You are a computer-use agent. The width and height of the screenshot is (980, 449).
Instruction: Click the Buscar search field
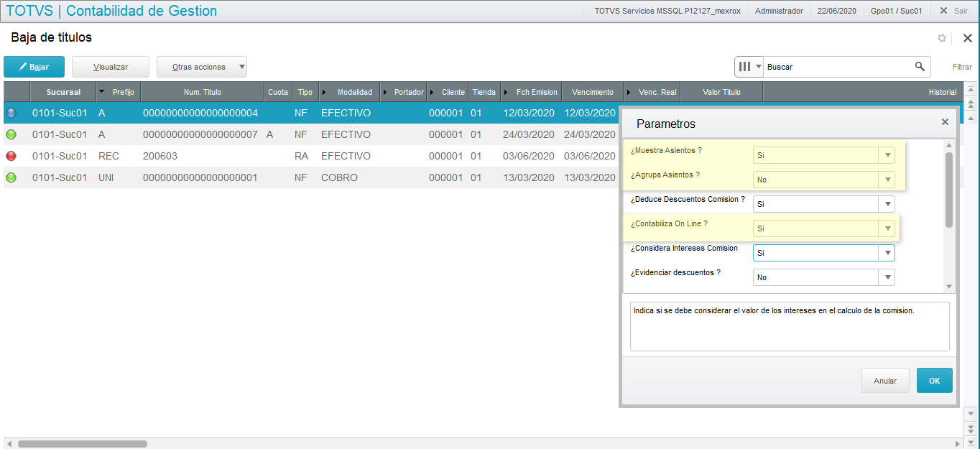[836, 67]
